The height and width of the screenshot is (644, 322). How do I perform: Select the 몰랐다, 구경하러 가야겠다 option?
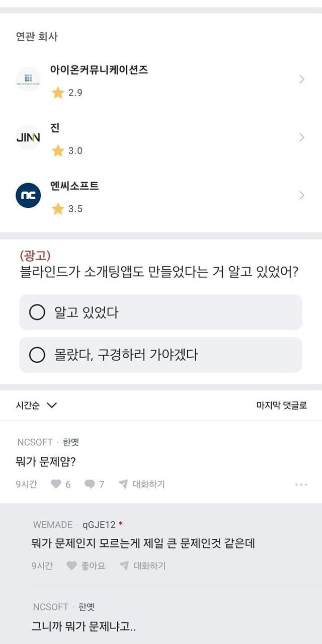coord(38,355)
